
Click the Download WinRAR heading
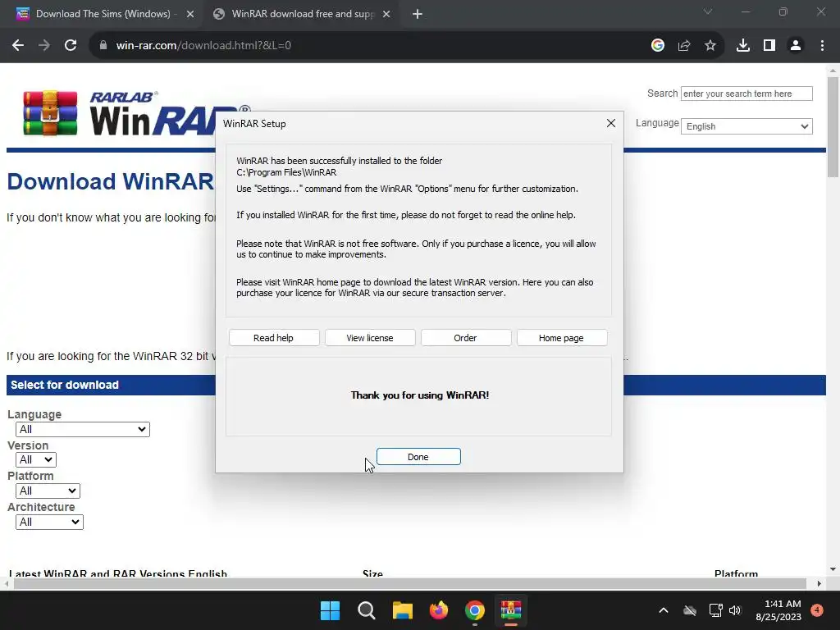coord(111,181)
